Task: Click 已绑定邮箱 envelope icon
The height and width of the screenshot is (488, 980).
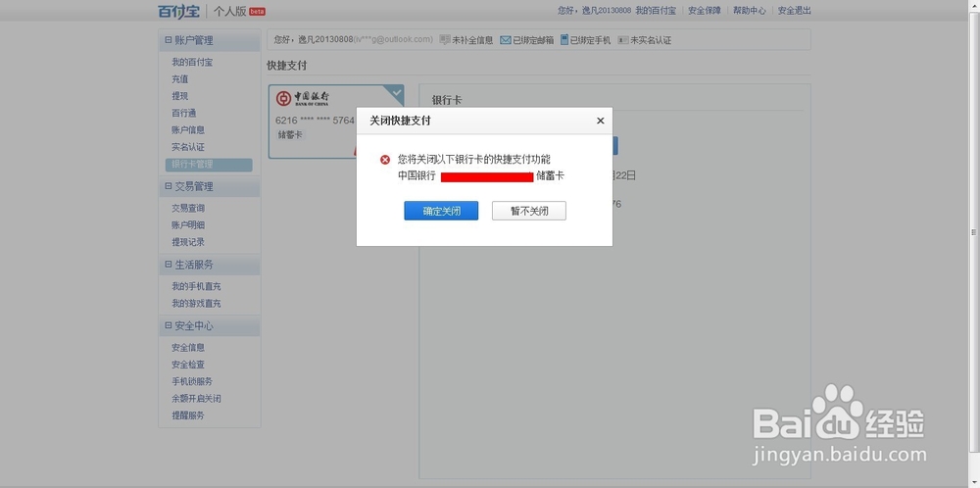Action: click(506, 40)
